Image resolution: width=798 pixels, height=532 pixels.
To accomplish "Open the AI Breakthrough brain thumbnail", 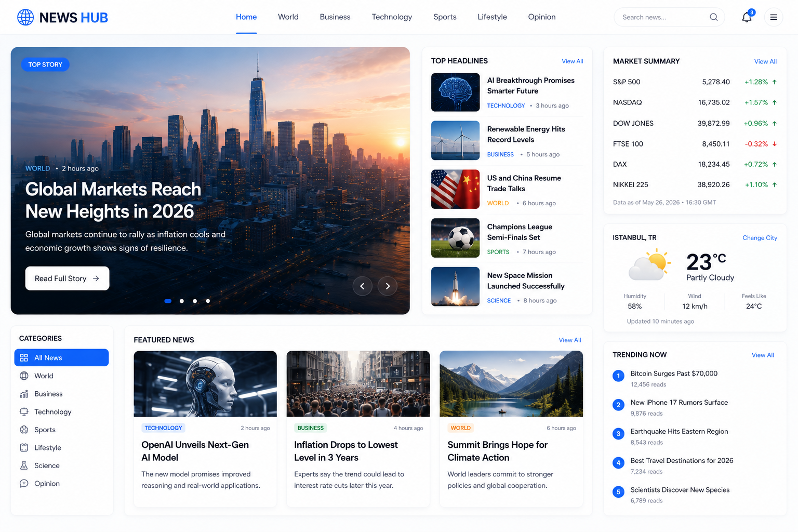I will click(x=455, y=92).
